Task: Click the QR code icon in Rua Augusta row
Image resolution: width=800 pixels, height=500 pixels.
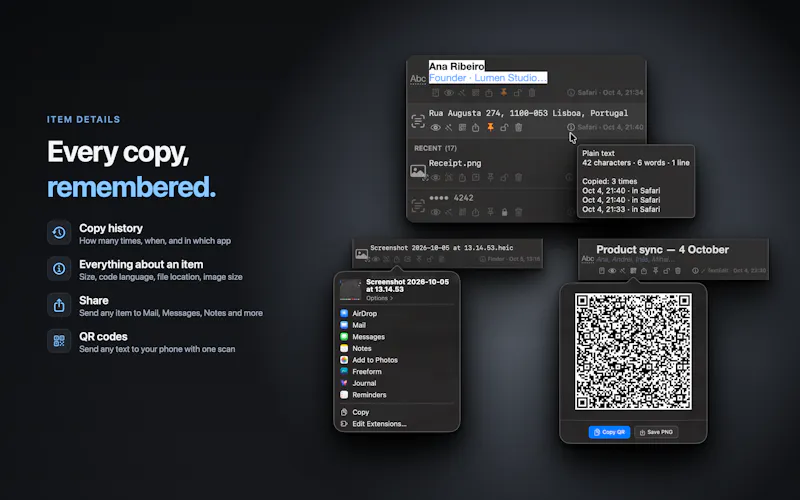Action: tap(462, 128)
